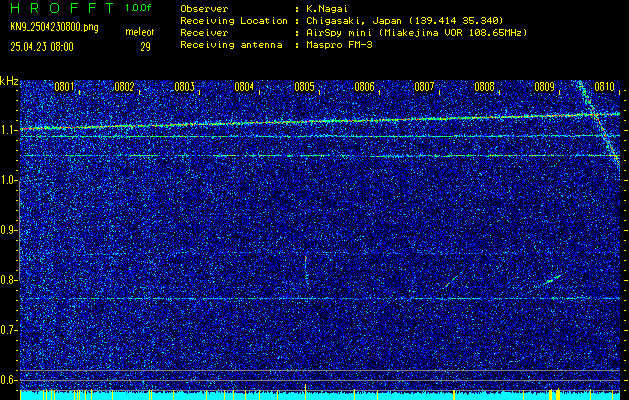Click the Chigasaki, Japan location text

click(404, 20)
